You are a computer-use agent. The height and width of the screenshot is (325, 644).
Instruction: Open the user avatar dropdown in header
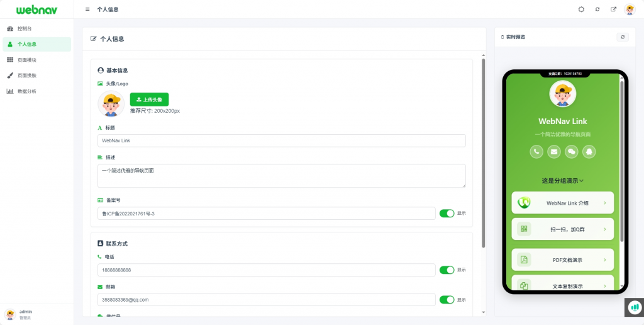click(630, 9)
